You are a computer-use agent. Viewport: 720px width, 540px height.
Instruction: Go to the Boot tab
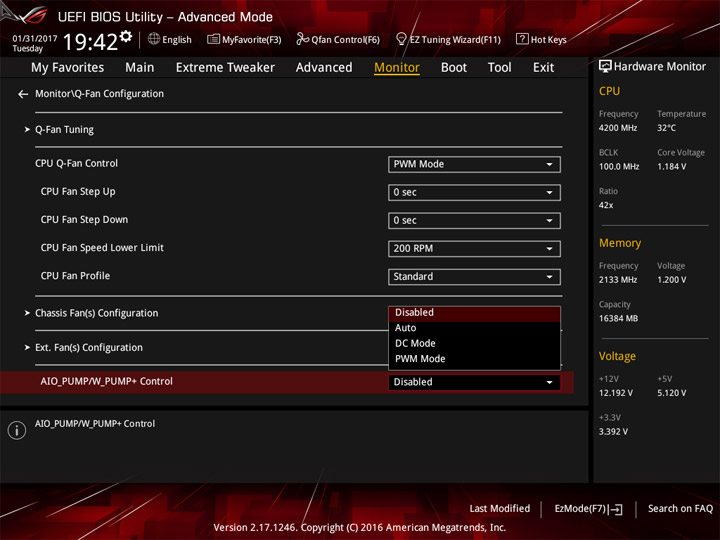(x=454, y=68)
